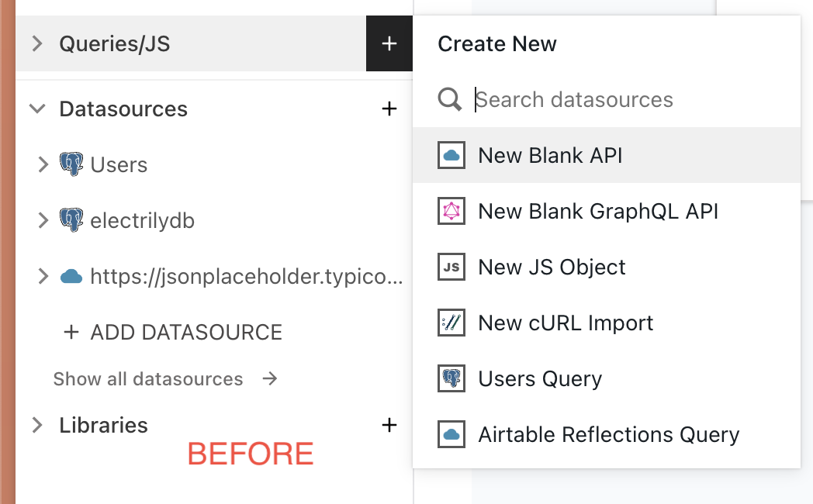This screenshot has width=813, height=504.
Task: Expand the Queries/JS section chevron
Action: (x=36, y=44)
